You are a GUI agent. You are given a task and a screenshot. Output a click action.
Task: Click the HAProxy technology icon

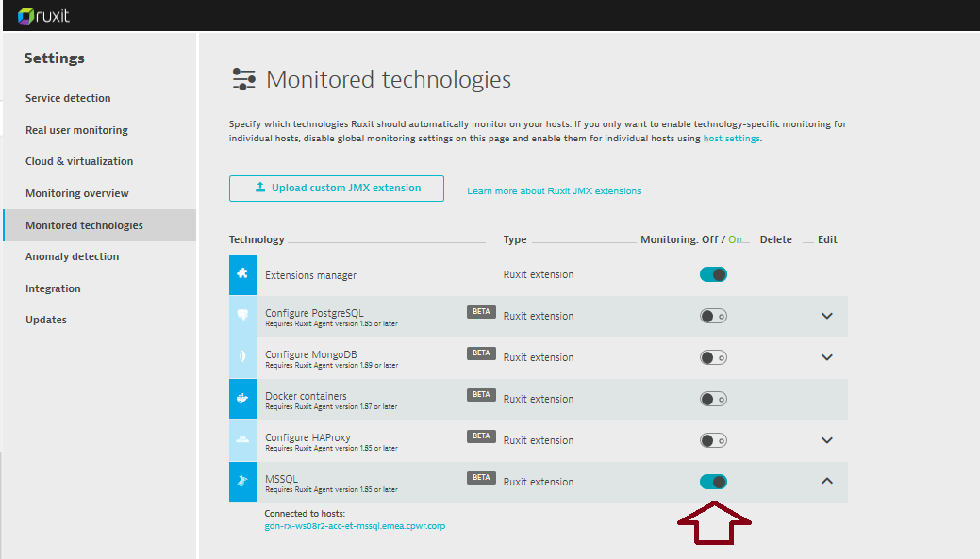click(x=242, y=440)
